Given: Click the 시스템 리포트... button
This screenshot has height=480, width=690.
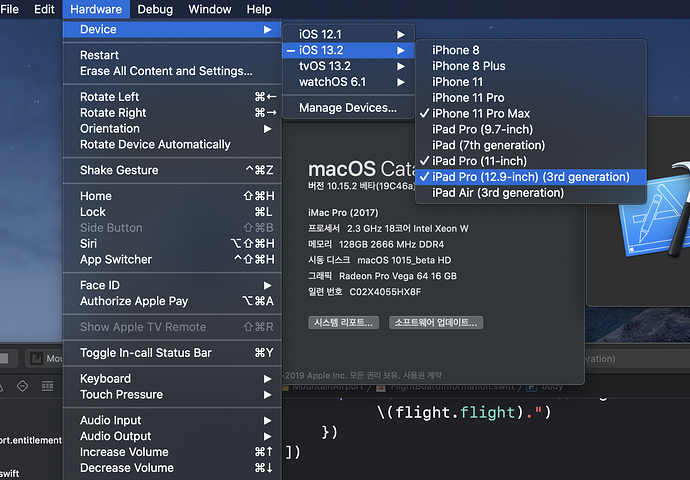Looking at the screenshot, I should (x=344, y=322).
